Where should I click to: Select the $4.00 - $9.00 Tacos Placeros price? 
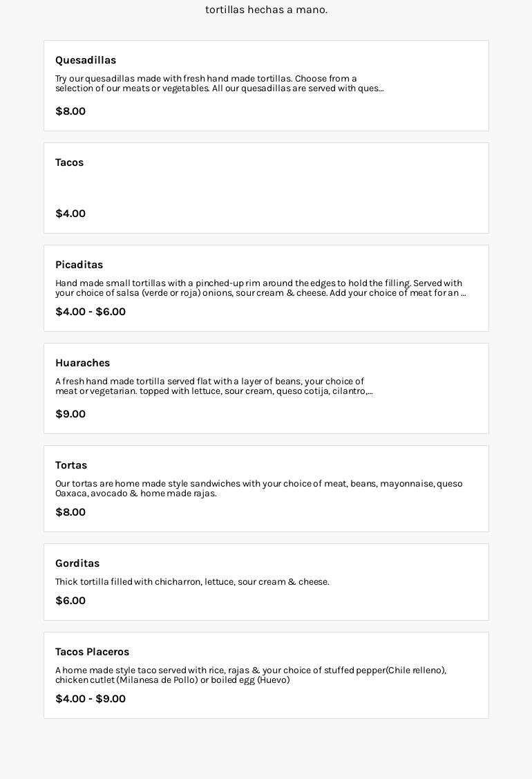[x=91, y=699]
